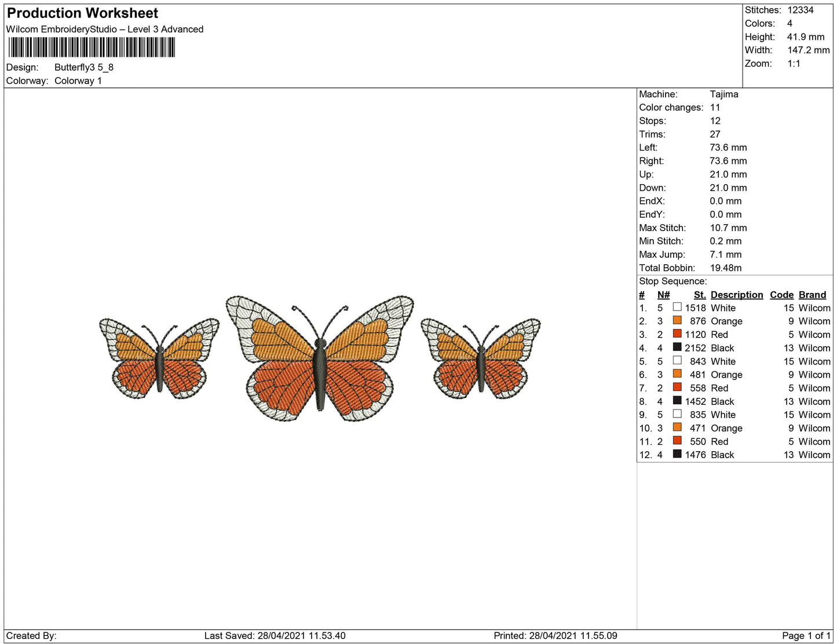This screenshot has width=837, height=644.
Task: Select the Red swatch in stop 3
Action: pyautogui.click(x=677, y=334)
